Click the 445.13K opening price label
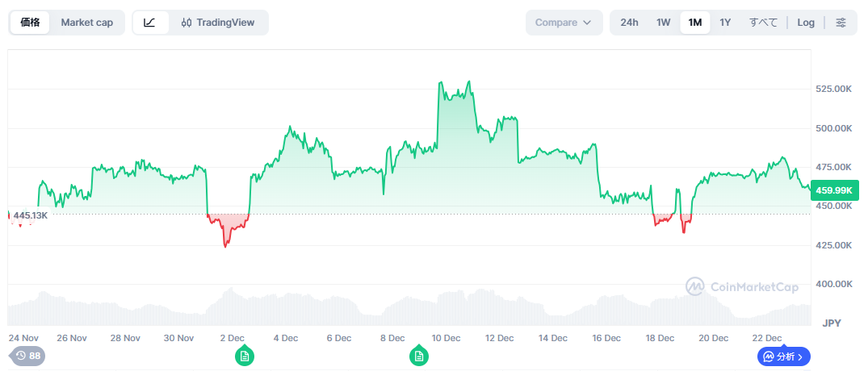Screen dimensions: 868x371 tap(31, 215)
